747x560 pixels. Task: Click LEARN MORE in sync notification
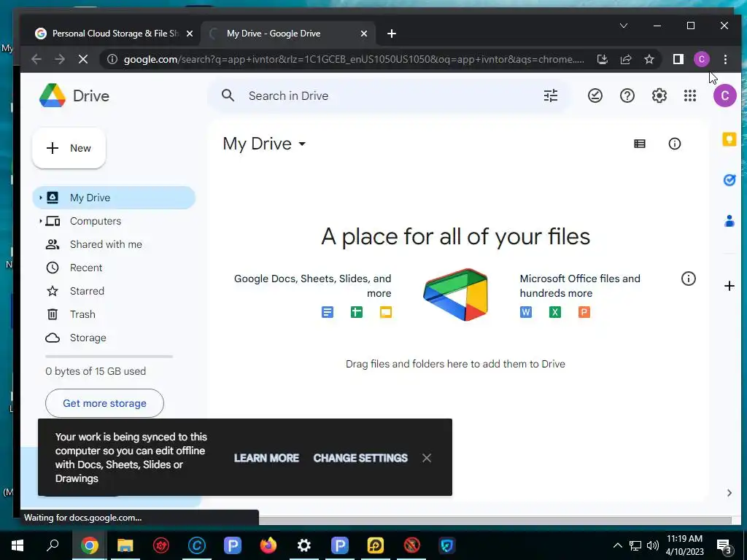(x=266, y=458)
